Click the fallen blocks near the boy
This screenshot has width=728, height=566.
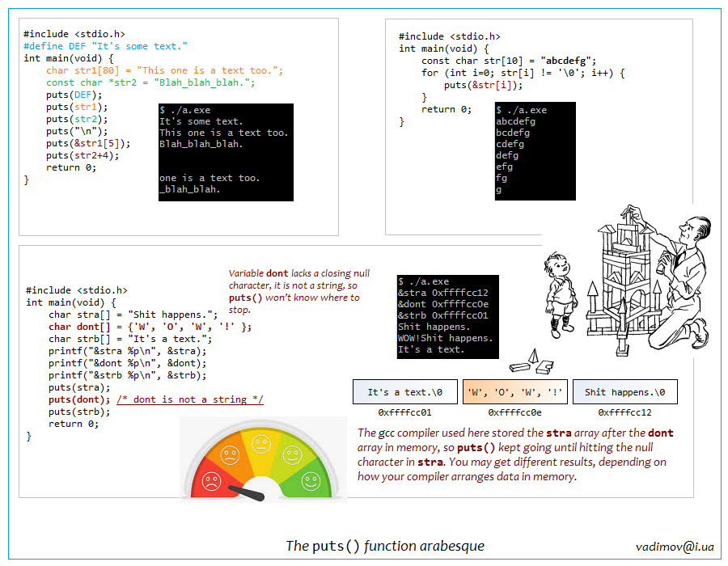(532, 362)
